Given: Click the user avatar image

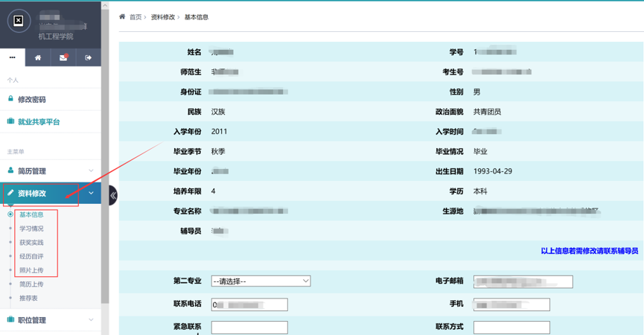Looking at the screenshot, I should [x=19, y=21].
